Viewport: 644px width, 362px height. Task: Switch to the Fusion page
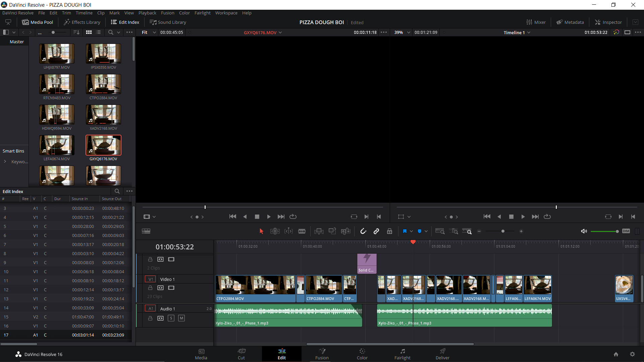[x=322, y=354]
